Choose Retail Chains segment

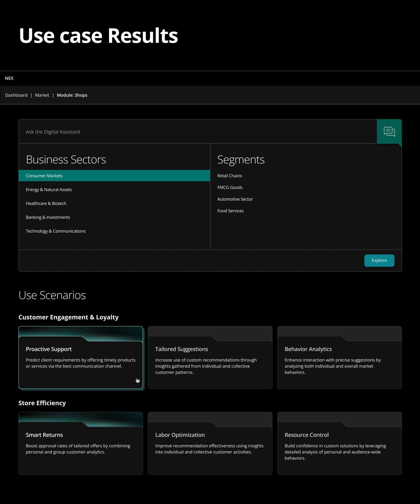pyautogui.click(x=229, y=176)
